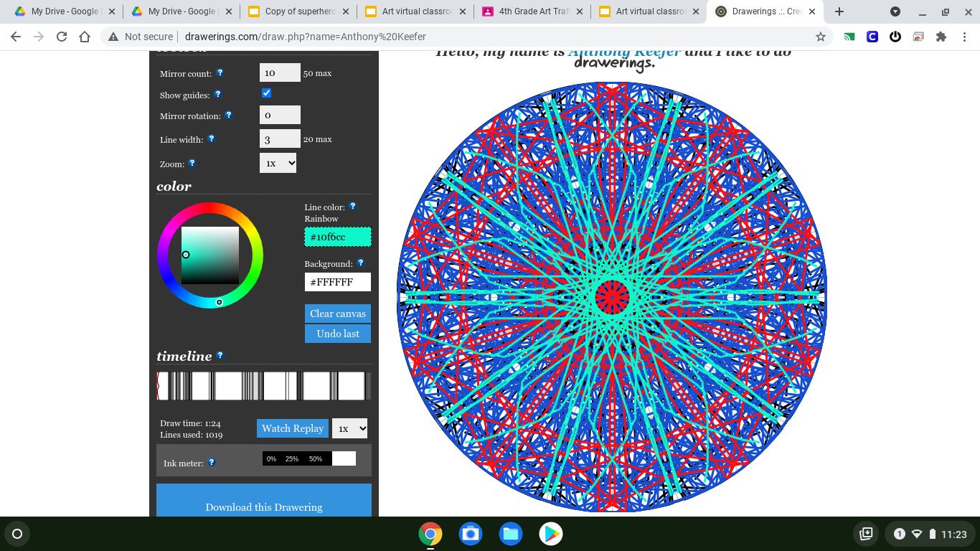Viewport: 980px width, 551px height.
Task: Switch to Copy of superhero tab
Action: pyautogui.click(x=300, y=11)
